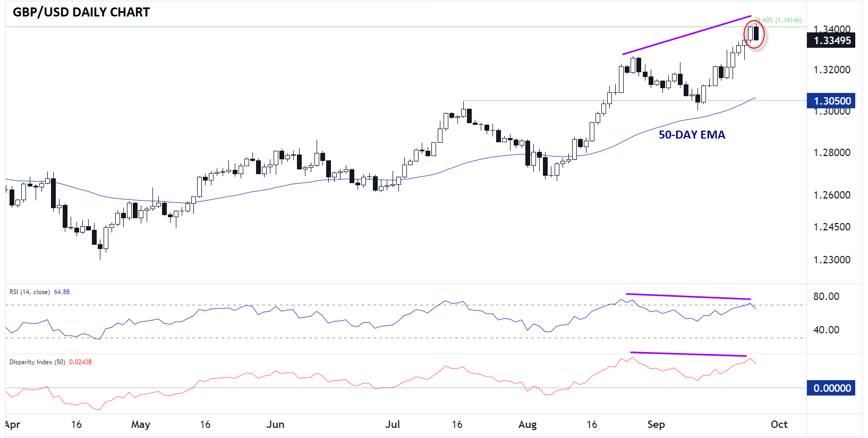Image resolution: width=868 pixels, height=438 pixels.
Task: Click the Aug date axis label
Action: (x=527, y=424)
